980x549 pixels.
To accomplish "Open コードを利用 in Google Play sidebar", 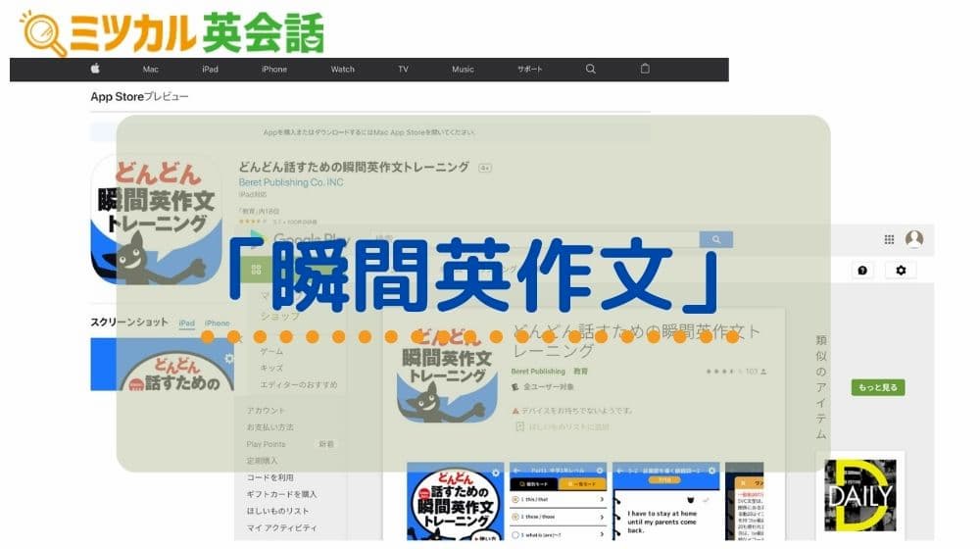I will point(270,477).
